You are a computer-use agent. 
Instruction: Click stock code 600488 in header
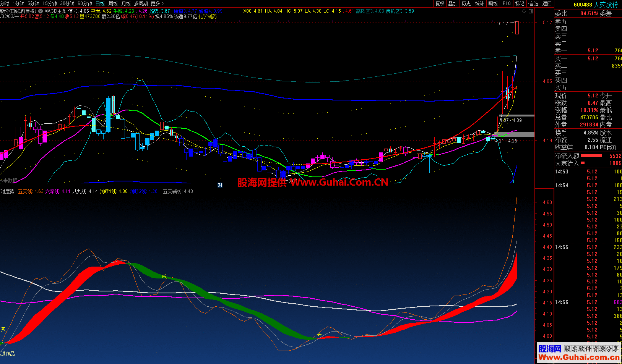pos(583,5)
